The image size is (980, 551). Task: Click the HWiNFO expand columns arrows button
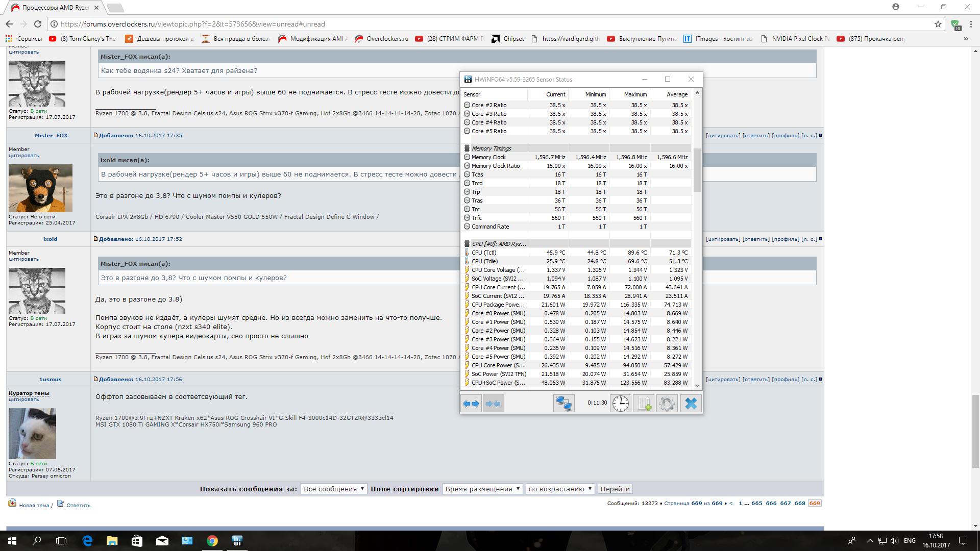pyautogui.click(x=471, y=404)
